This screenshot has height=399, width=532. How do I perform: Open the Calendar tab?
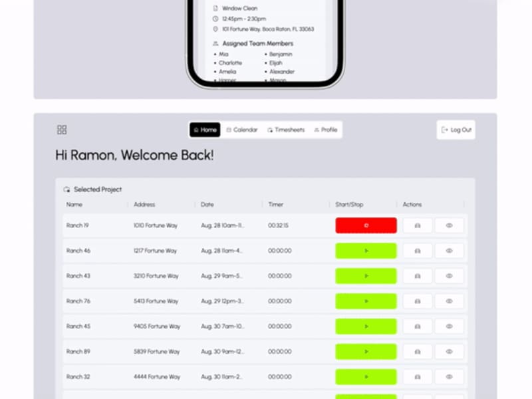pos(242,130)
